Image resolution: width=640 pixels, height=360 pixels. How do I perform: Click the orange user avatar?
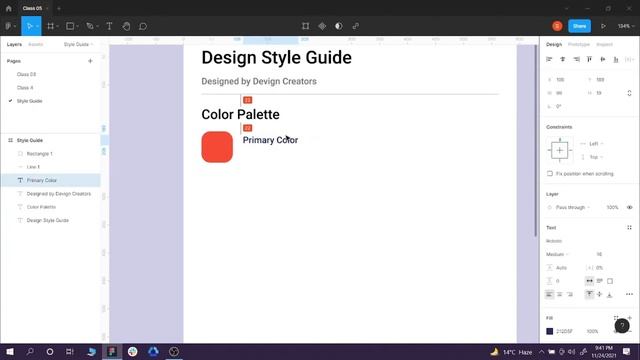[x=557, y=26]
